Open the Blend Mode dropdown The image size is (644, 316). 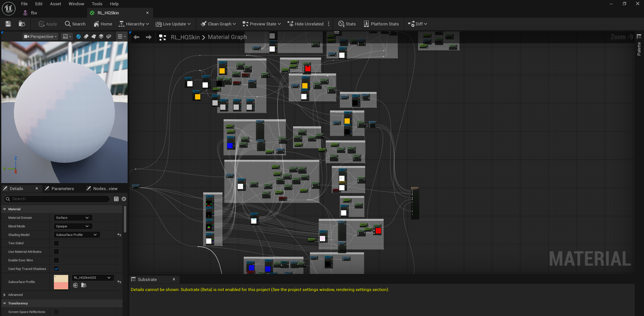[x=73, y=226]
